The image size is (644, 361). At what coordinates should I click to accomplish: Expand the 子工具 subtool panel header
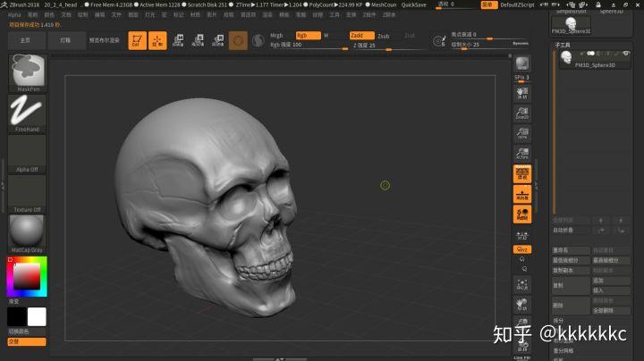563,43
